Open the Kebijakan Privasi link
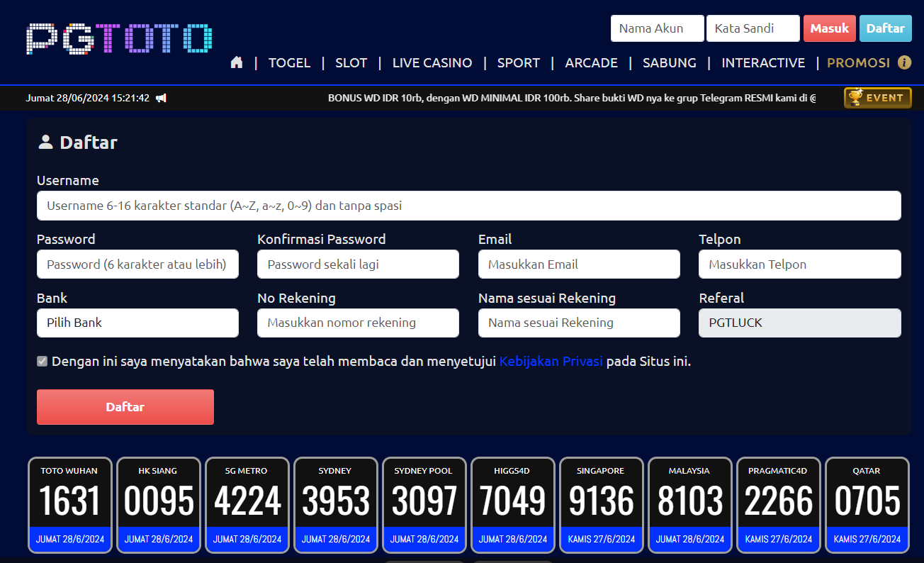Screen dimensions: 924x563 pos(551,362)
